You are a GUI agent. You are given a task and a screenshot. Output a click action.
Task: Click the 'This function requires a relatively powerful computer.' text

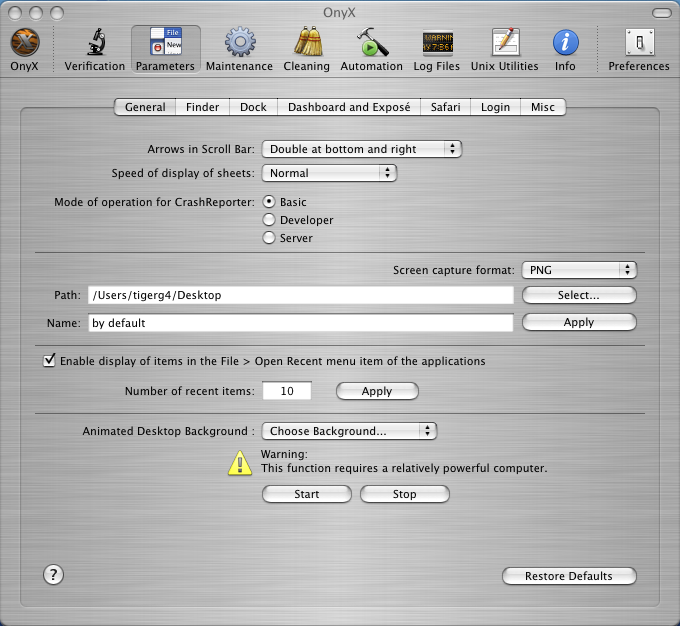404,468
